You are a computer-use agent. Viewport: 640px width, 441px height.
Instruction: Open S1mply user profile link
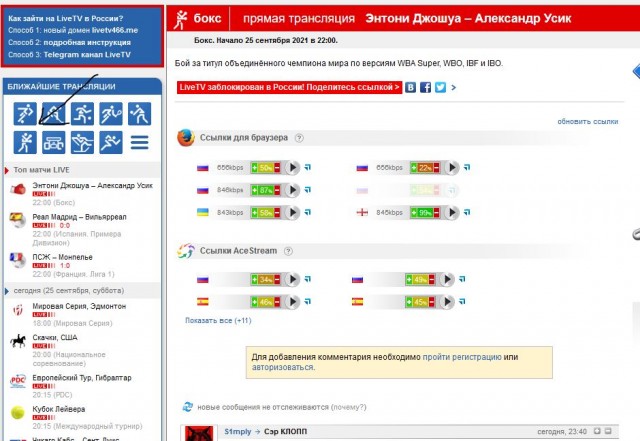point(238,432)
